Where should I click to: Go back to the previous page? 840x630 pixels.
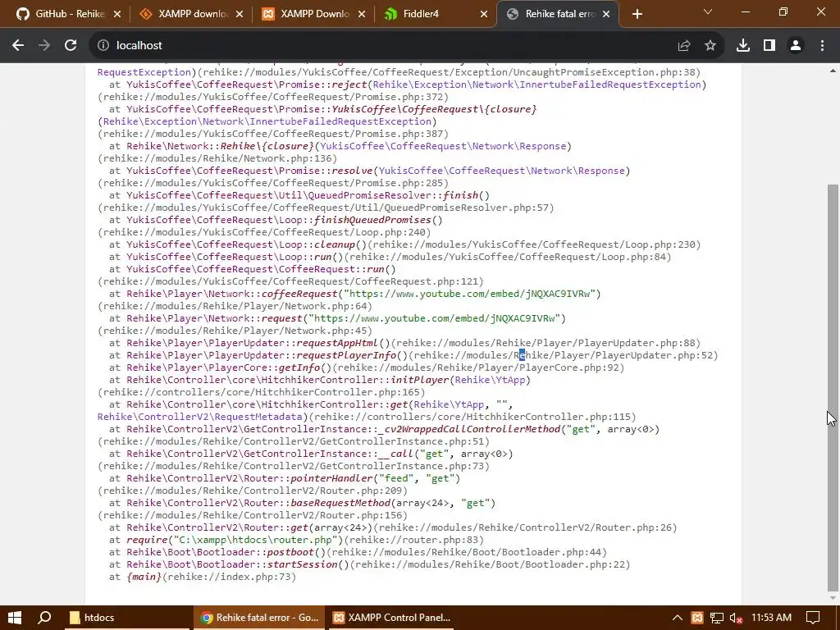[18, 46]
